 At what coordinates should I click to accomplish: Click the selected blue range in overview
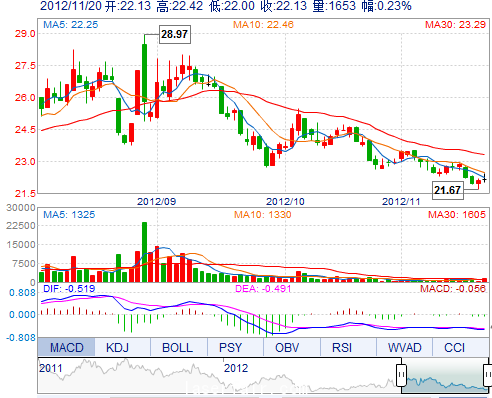(x=445, y=376)
